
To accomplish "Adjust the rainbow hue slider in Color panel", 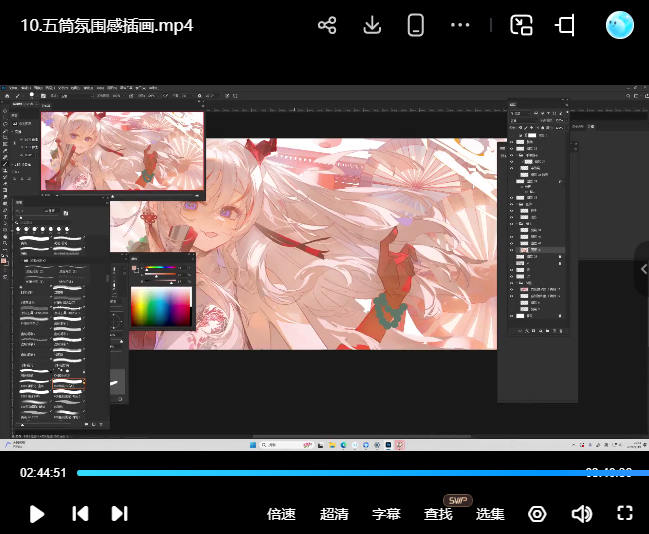I will tap(161, 267).
